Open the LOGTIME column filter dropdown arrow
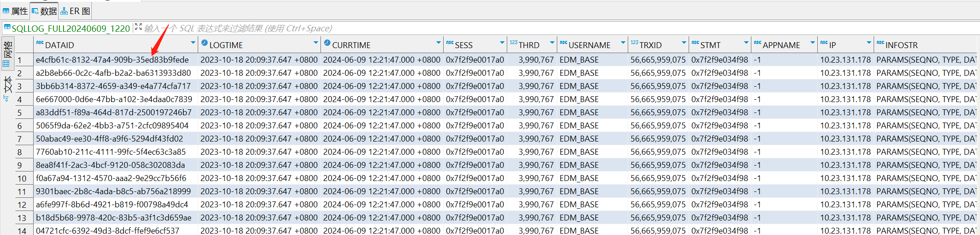980x235 pixels. [x=316, y=43]
